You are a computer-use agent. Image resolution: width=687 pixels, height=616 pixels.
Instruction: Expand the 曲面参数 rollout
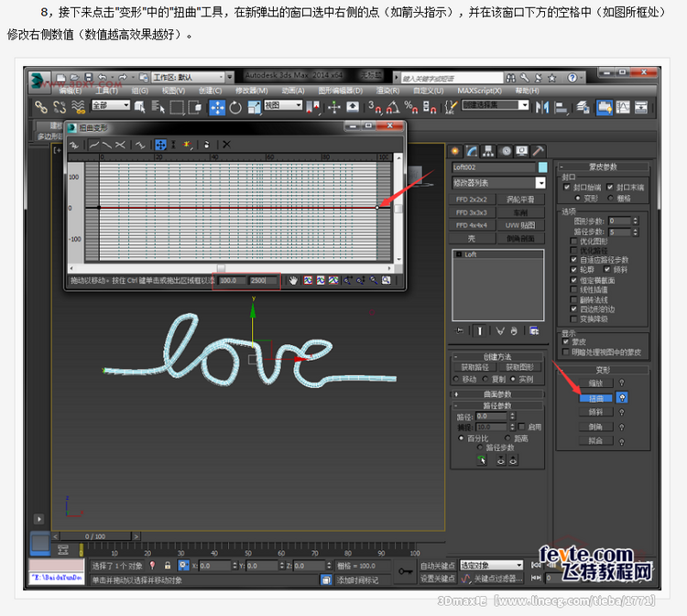point(497,394)
